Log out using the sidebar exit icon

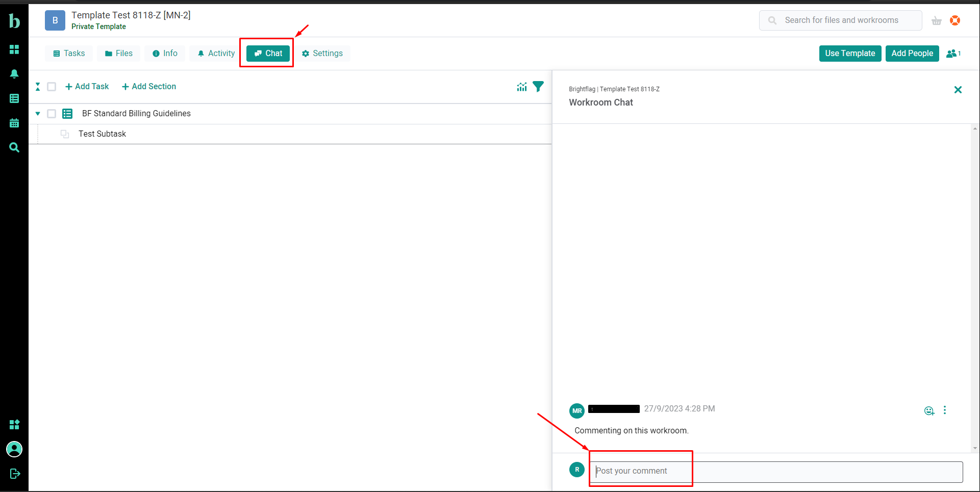14,474
